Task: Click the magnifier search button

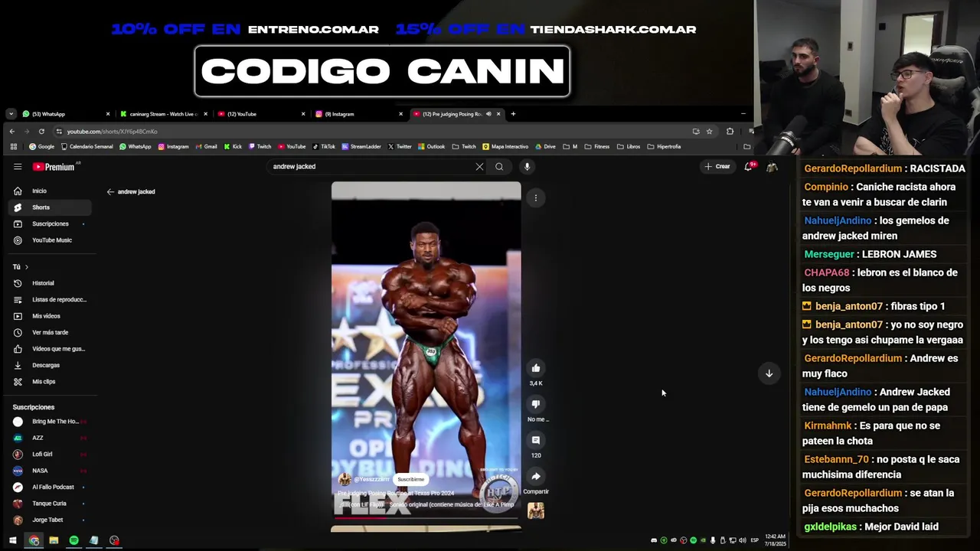Action: pos(499,166)
